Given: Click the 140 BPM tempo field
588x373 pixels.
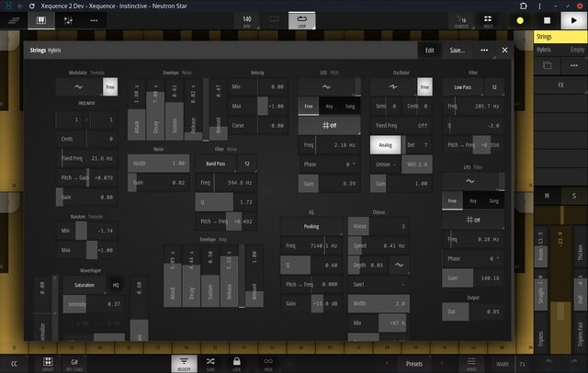Looking at the screenshot, I should coord(247,20).
